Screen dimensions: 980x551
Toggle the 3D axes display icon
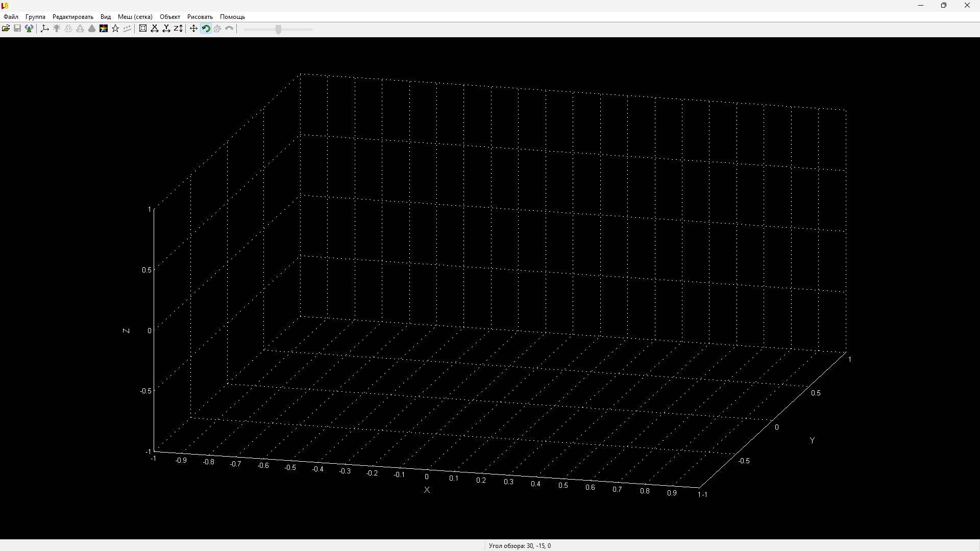(45, 29)
